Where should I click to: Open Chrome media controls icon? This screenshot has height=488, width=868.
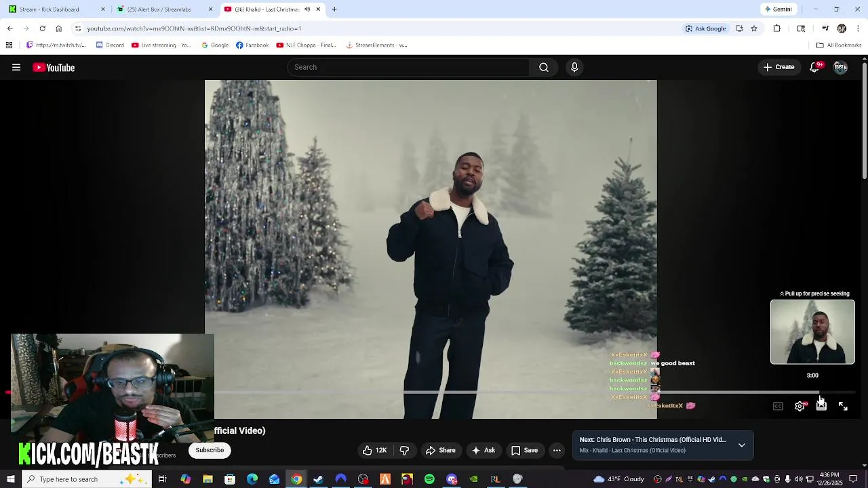pyautogui.click(x=825, y=28)
